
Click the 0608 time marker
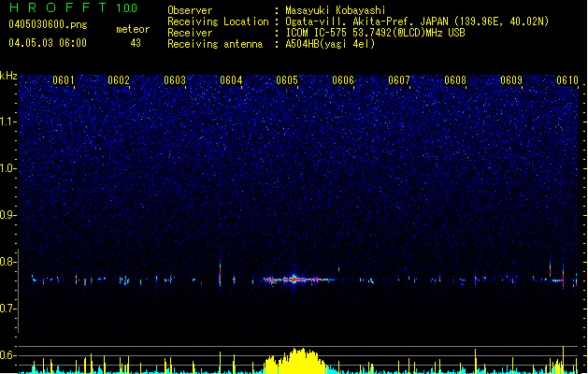(x=455, y=80)
